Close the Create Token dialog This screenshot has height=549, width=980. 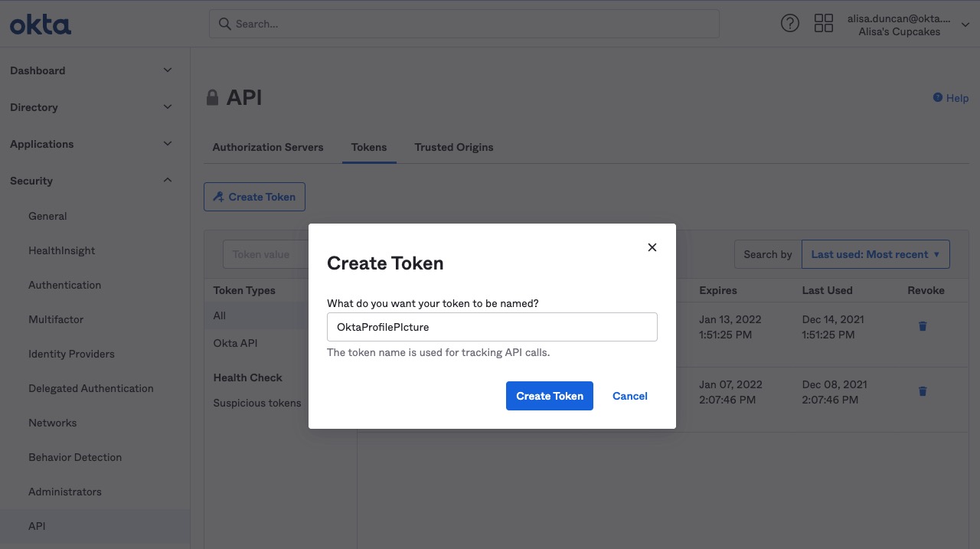coord(652,247)
